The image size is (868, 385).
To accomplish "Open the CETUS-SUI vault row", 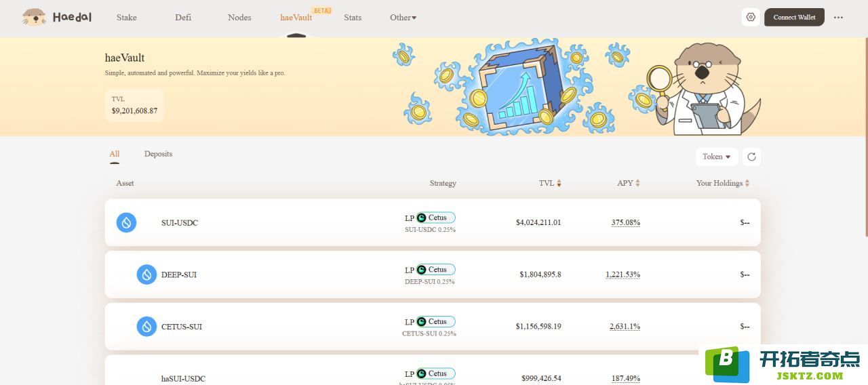I will tap(433, 327).
